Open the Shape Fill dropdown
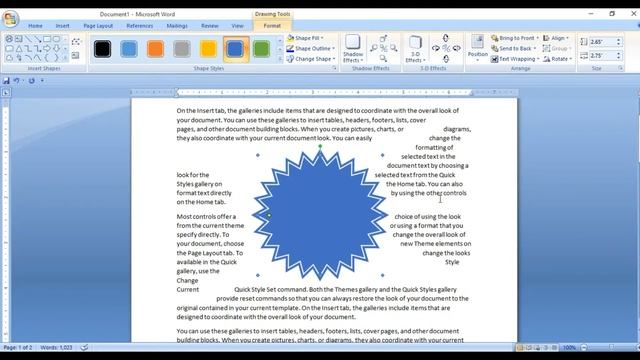640x360 pixels. point(305,38)
